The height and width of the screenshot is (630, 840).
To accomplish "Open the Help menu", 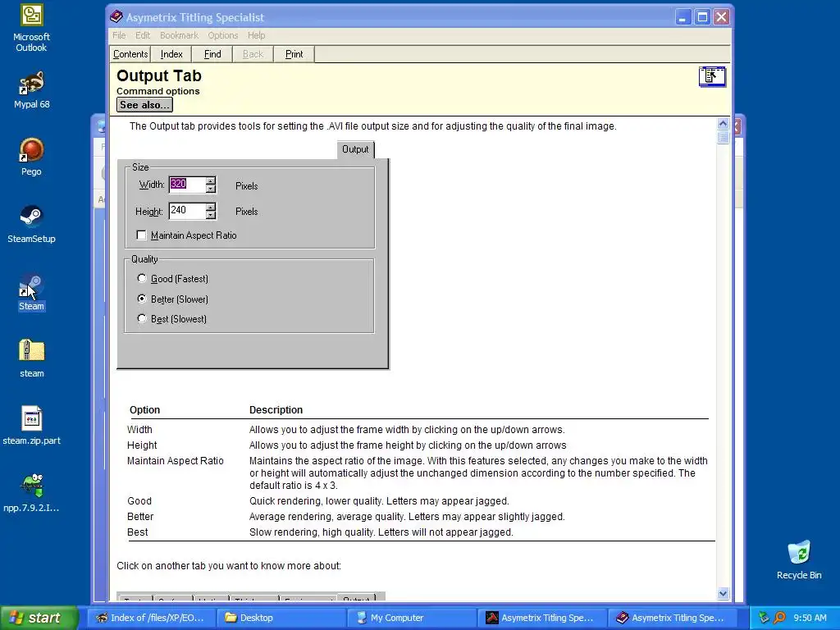I will point(256,35).
